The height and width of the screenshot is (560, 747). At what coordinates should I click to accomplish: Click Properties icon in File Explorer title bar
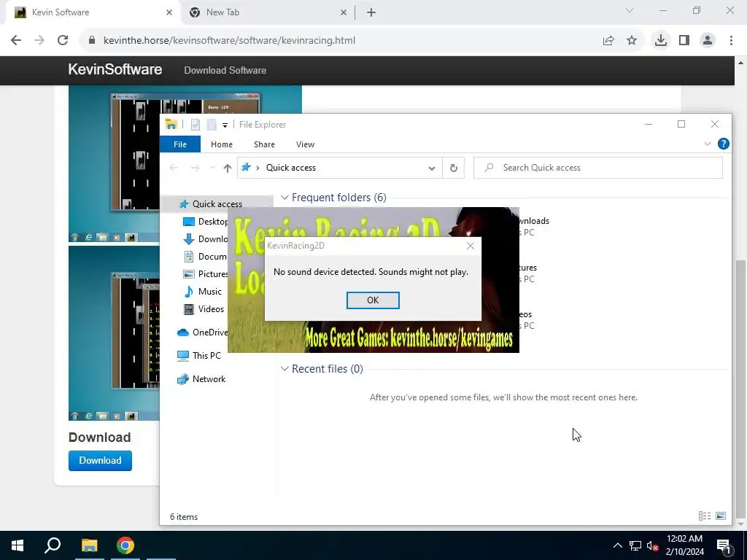click(x=196, y=125)
